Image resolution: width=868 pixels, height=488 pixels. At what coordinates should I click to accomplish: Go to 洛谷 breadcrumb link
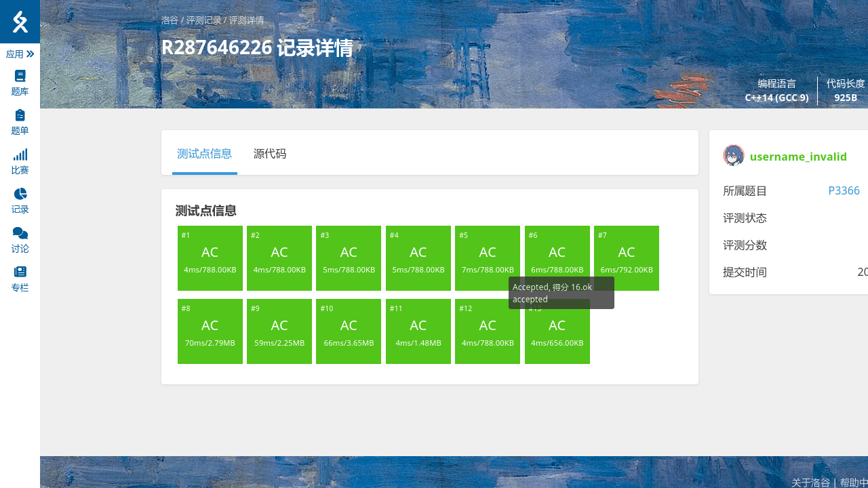point(170,20)
